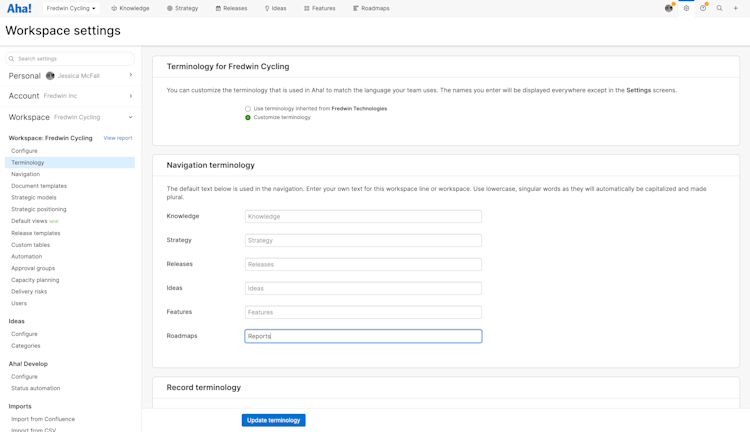Open Default views settings

click(29, 221)
